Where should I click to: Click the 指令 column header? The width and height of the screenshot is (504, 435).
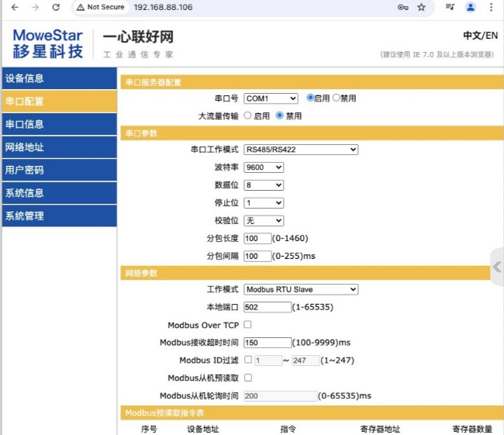[288, 430]
